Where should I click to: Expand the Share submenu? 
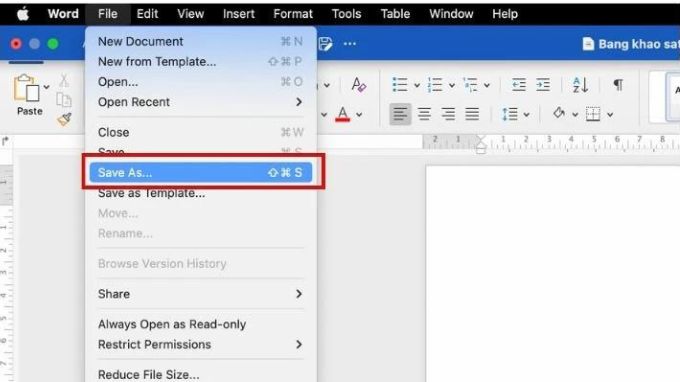(x=200, y=294)
